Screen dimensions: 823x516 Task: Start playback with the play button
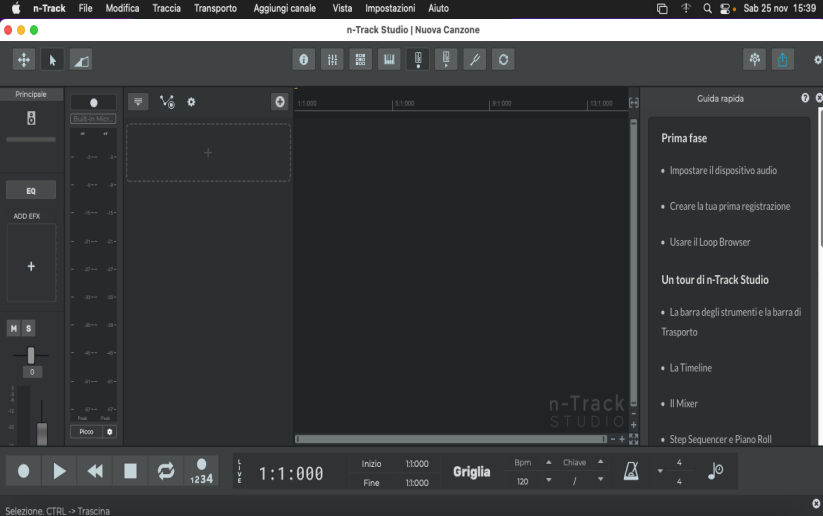tap(59, 471)
